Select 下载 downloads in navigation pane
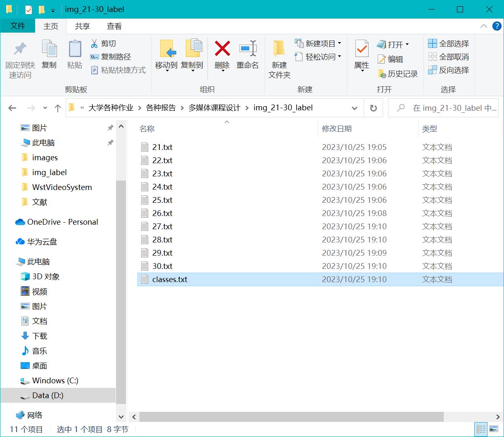This screenshot has width=504, height=437. pos(40,336)
